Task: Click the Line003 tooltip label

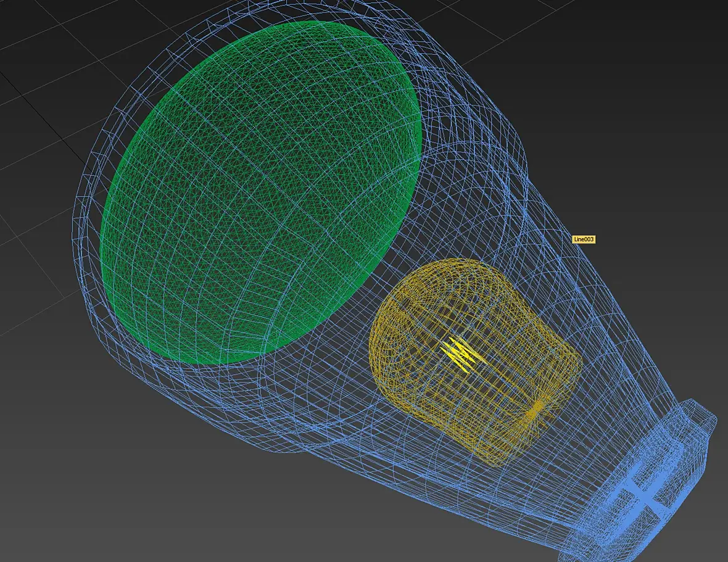Action: point(584,239)
